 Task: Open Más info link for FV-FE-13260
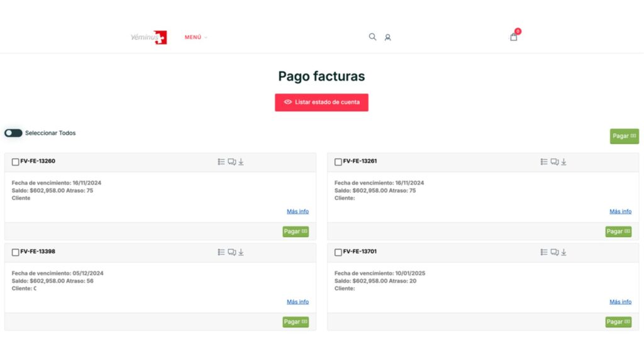(x=297, y=212)
